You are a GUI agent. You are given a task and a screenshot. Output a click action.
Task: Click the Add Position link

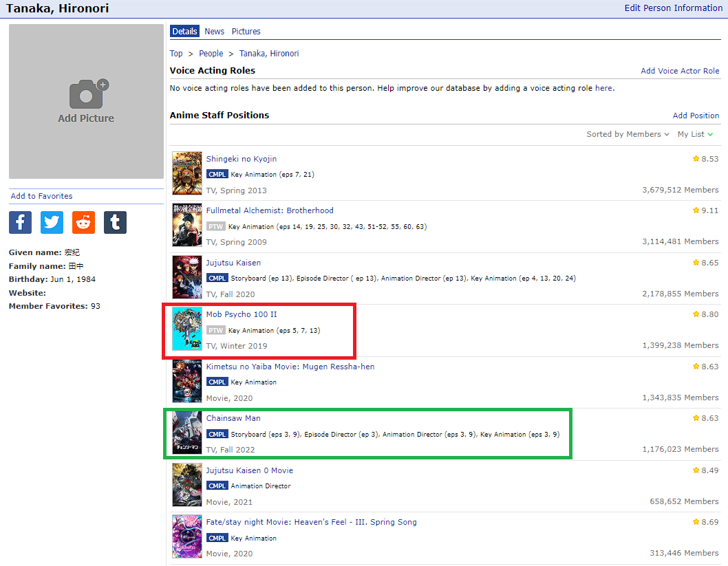(x=696, y=116)
